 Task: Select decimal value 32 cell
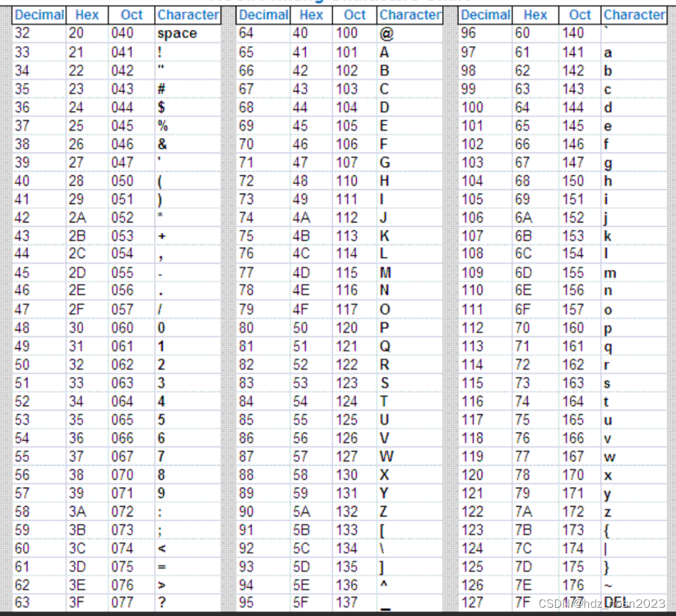(38, 33)
